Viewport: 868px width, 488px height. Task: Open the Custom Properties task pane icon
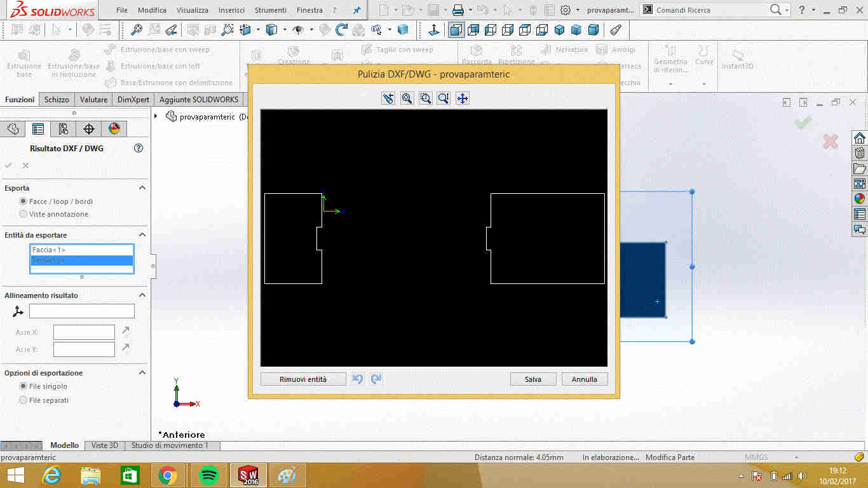(860, 214)
